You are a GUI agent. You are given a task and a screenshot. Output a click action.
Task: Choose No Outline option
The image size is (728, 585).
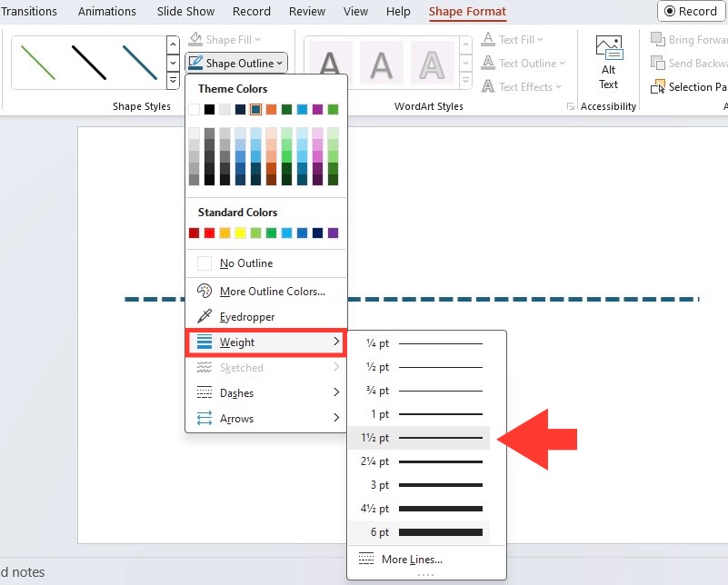pyautogui.click(x=266, y=263)
